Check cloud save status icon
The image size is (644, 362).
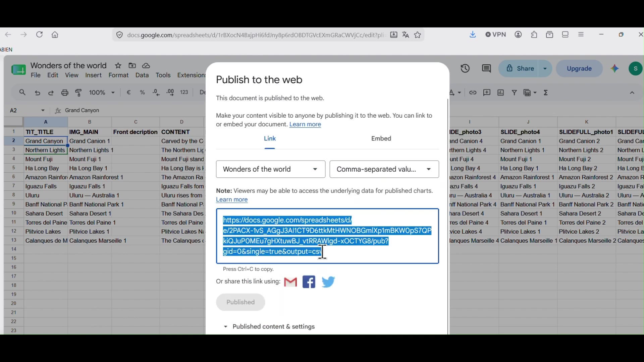[x=146, y=66]
